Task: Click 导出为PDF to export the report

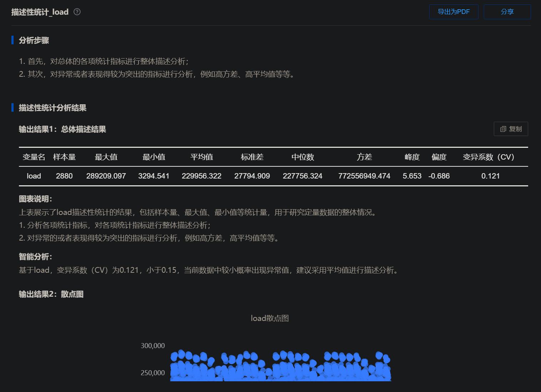Action: point(454,12)
